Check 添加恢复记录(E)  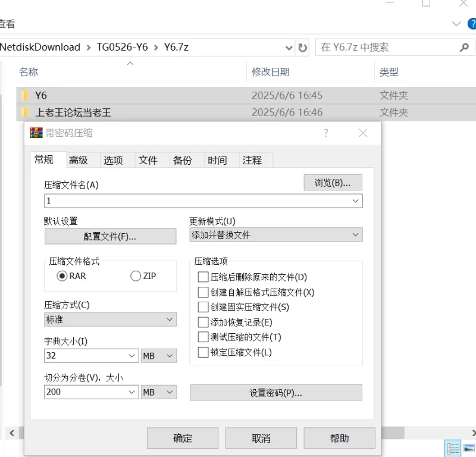[203, 322]
